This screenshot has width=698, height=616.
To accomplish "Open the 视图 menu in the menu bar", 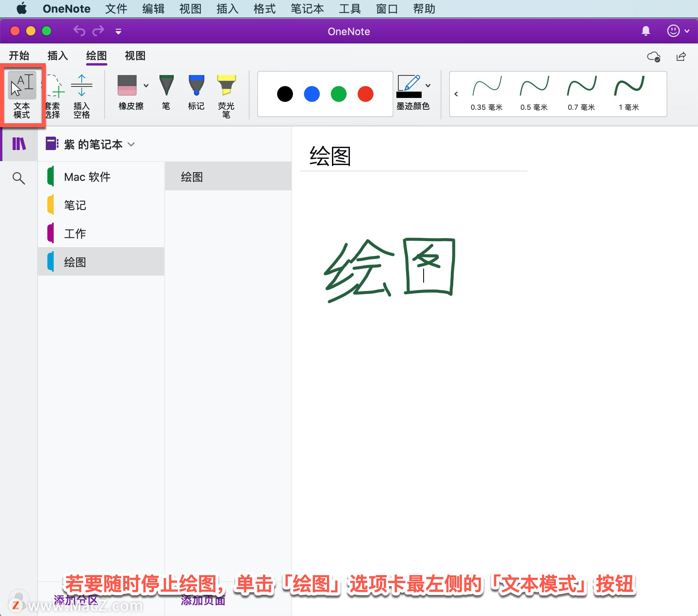I will pos(190,9).
